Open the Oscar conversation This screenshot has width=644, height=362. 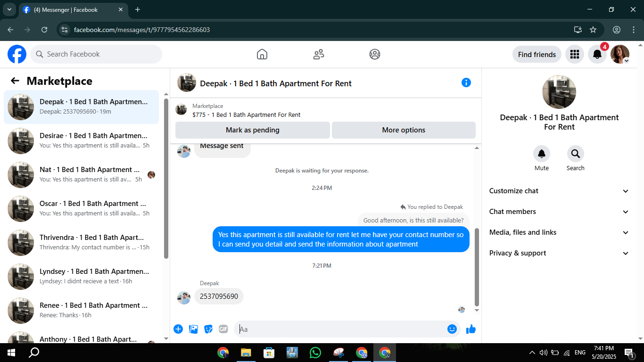coord(81,209)
